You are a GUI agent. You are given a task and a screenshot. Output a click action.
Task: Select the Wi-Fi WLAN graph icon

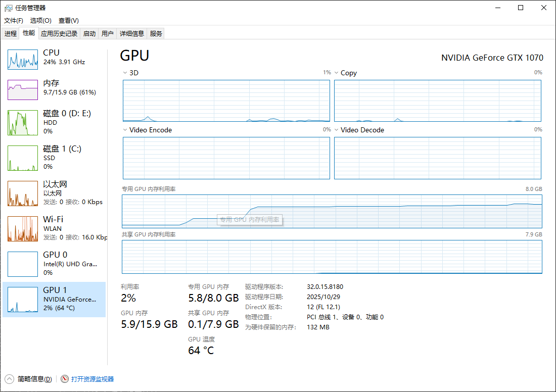(x=23, y=229)
